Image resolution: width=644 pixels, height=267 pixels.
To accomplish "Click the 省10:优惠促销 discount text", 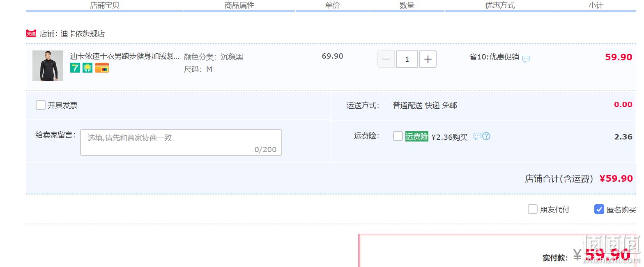I will pos(494,57).
